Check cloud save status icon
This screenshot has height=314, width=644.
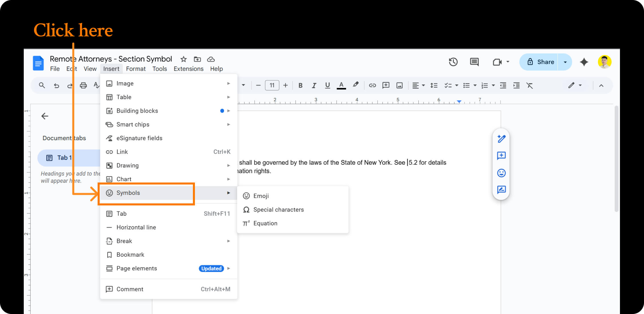pos(211,59)
